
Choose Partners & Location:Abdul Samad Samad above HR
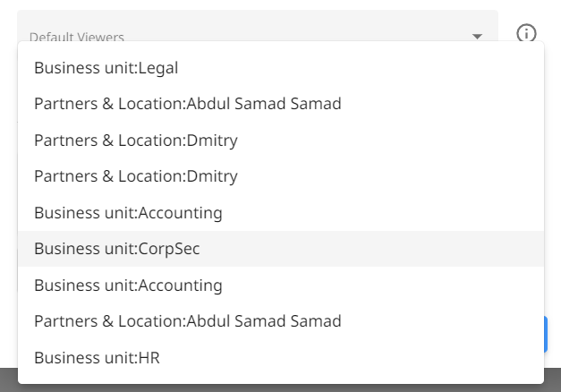click(281, 321)
